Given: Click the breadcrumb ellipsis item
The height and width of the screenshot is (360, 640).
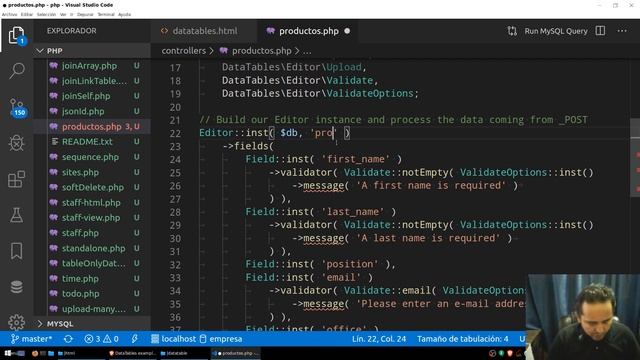Looking at the screenshot, I should [307, 51].
